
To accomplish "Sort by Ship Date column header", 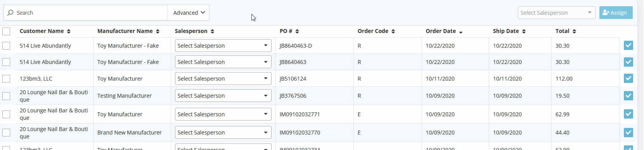I will pos(506,31).
